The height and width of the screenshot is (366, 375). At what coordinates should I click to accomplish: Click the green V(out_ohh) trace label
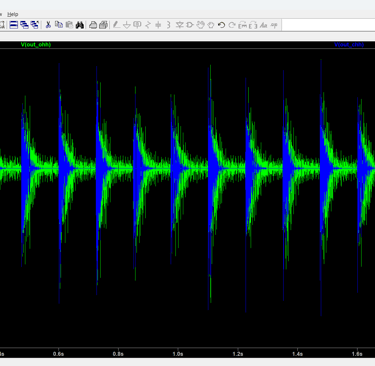pos(36,45)
